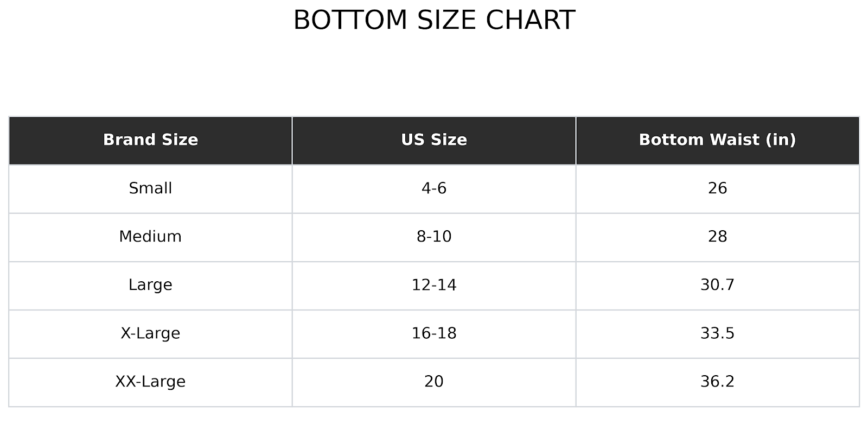Choose the Large brand size cell
Viewport: 868px width, 430px height.
coord(150,285)
